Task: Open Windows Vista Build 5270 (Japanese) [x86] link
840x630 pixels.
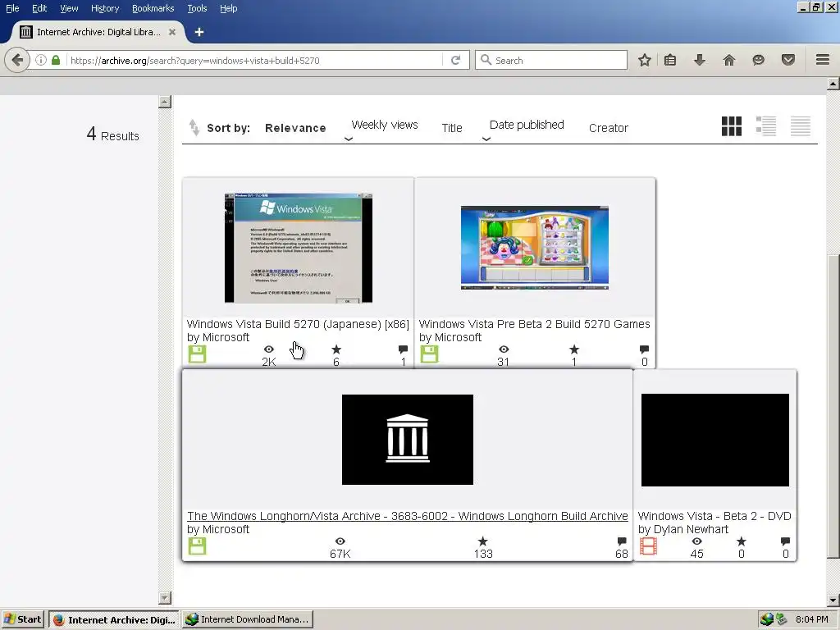Action: pos(298,324)
